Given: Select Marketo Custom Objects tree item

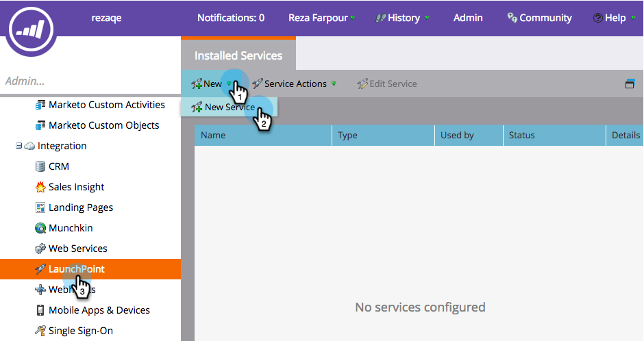Looking at the screenshot, I should click(x=104, y=125).
